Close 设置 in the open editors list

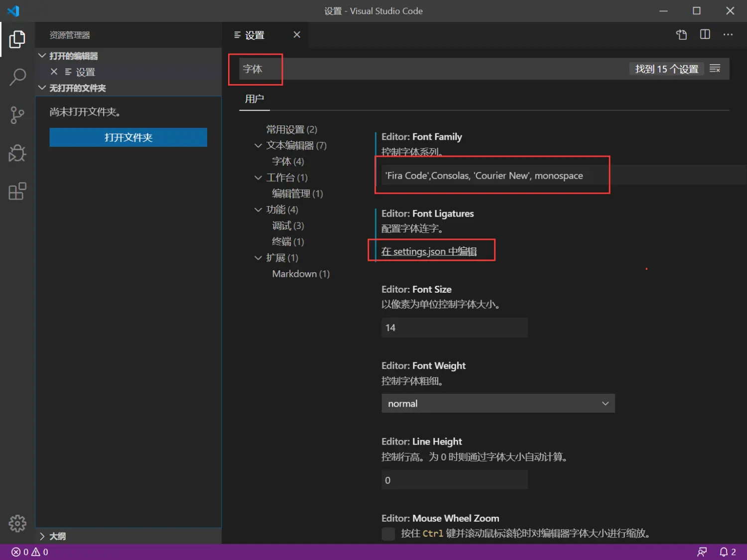[x=54, y=72]
